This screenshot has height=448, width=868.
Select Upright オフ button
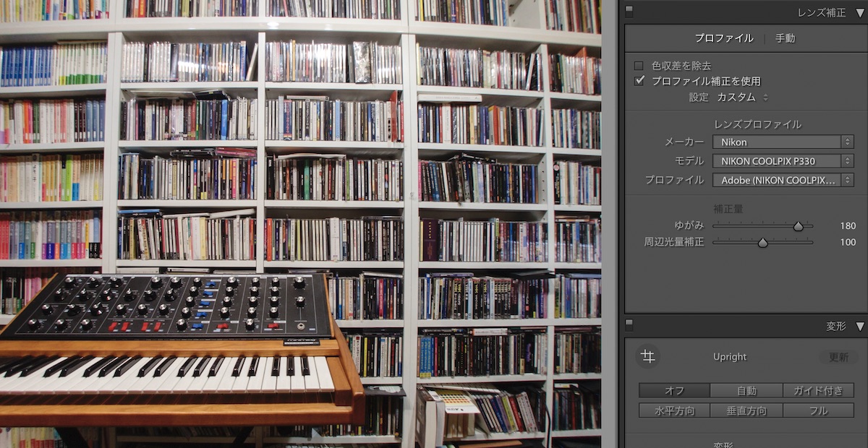[674, 391]
